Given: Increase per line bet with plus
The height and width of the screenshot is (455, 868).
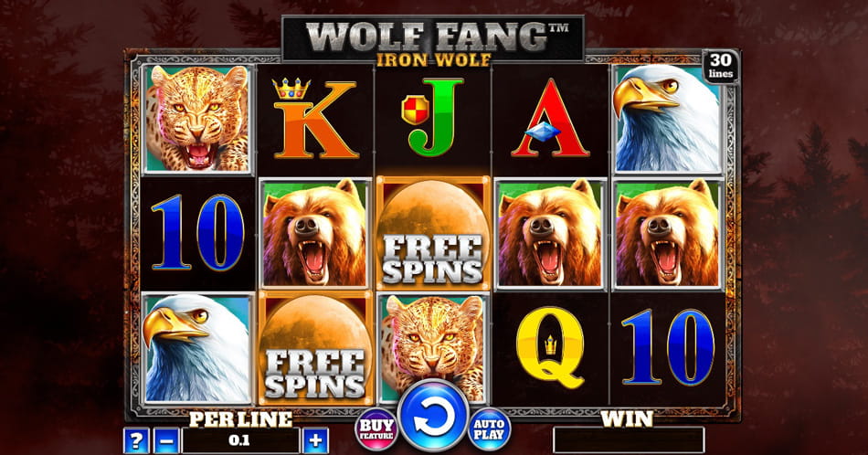Looking at the screenshot, I should [315, 440].
